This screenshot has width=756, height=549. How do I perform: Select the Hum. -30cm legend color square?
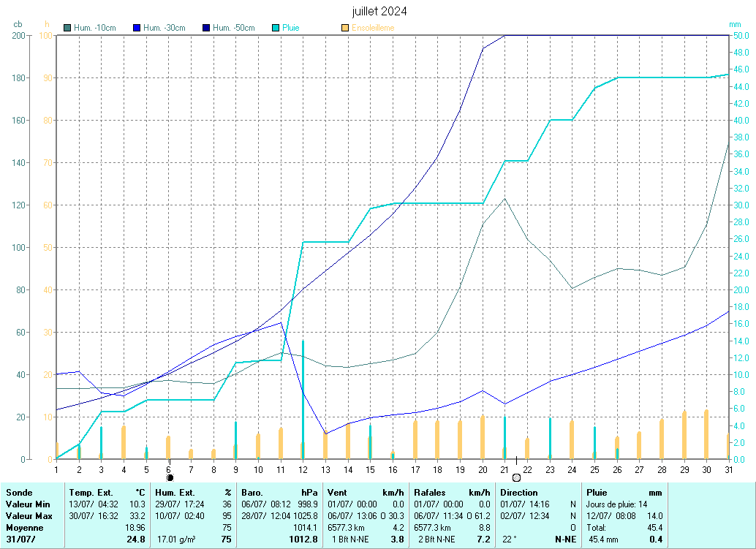pyautogui.click(x=137, y=28)
